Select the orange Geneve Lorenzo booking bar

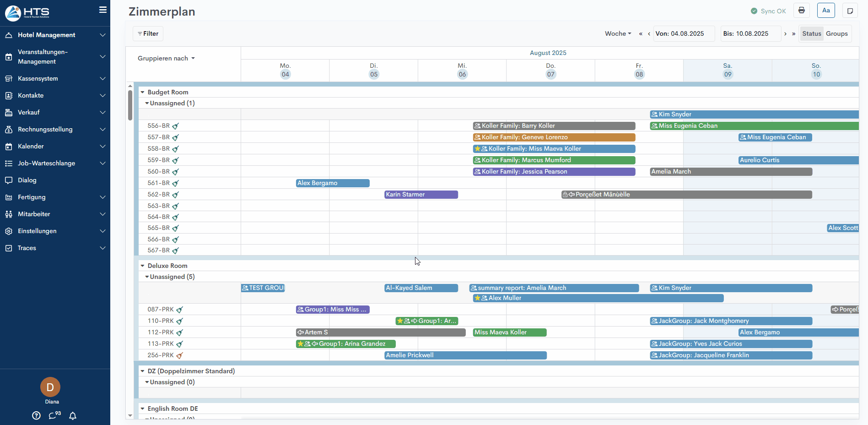click(554, 137)
